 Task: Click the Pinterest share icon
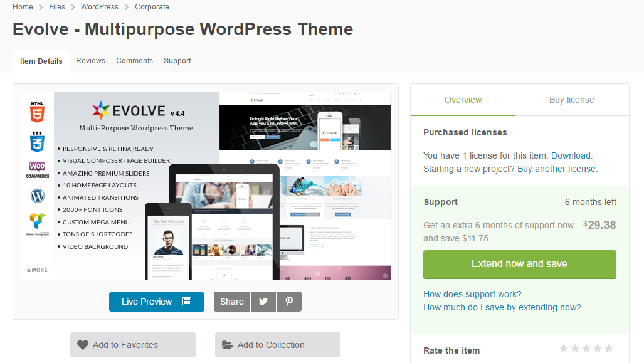point(289,302)
